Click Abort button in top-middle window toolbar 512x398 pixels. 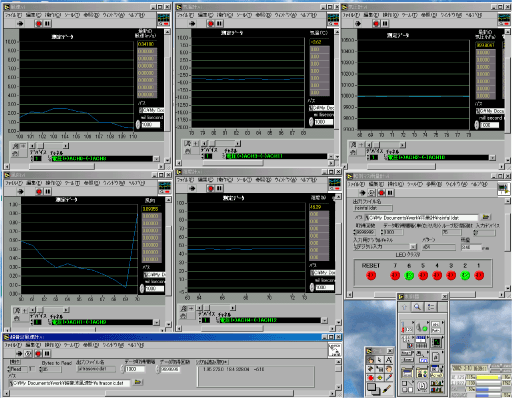210,23
